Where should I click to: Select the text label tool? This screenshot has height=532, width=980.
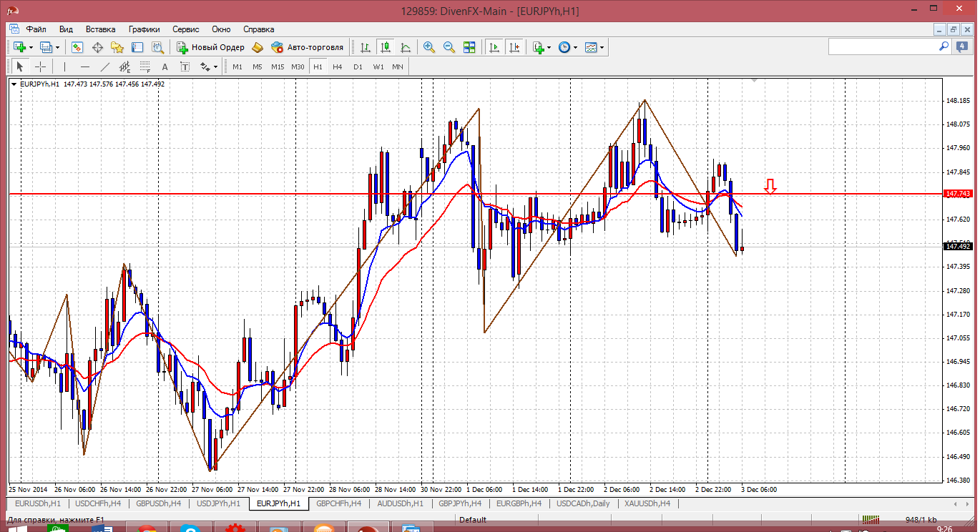[165, 66]
